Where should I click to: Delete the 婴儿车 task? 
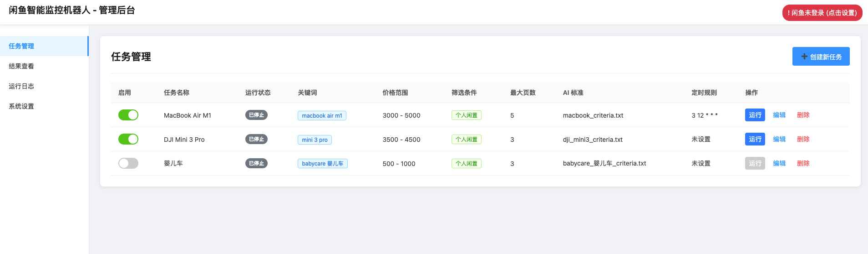coord(803,163)
